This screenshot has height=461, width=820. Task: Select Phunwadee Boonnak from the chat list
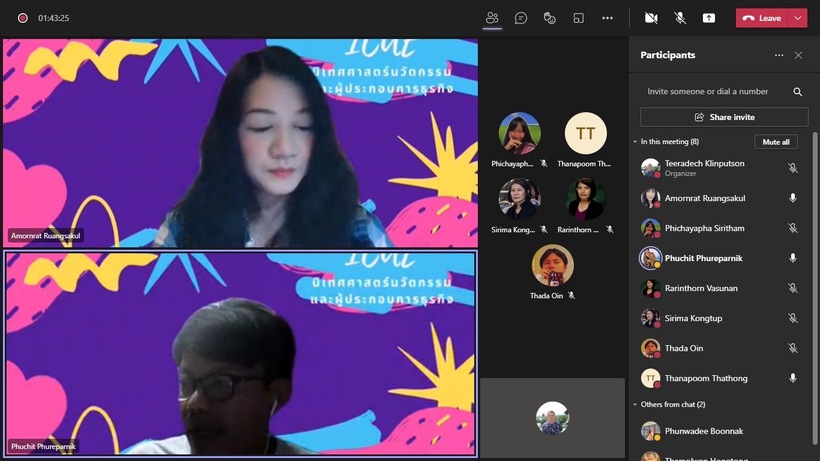coord(705,431)
